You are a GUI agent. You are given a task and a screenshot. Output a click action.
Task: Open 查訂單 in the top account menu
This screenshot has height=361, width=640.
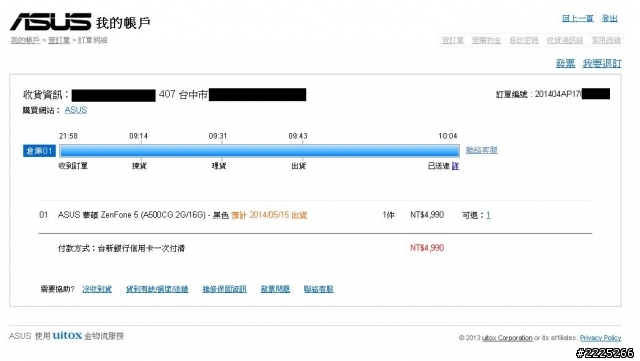click(x=453, y=40)
